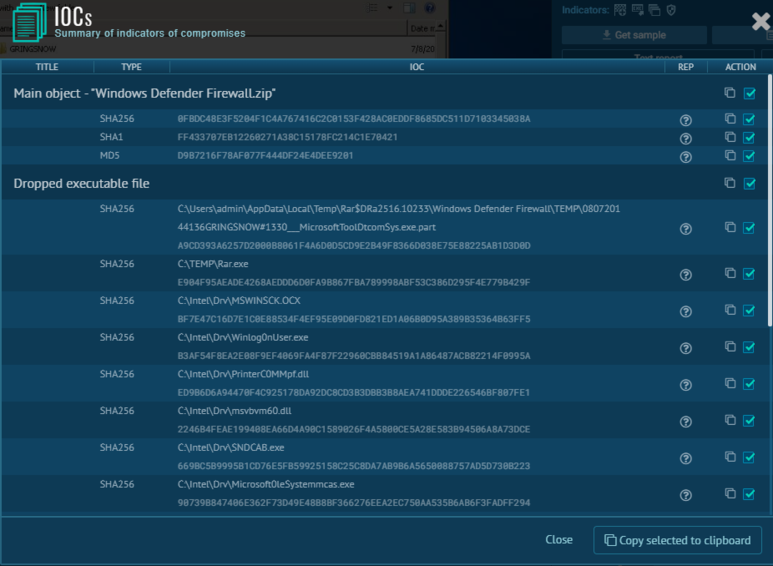Select the C:\Intel\Drv\MSWINSCK.OCX path text
Screen dimensions: 773x566
click(x=239, y=300)
